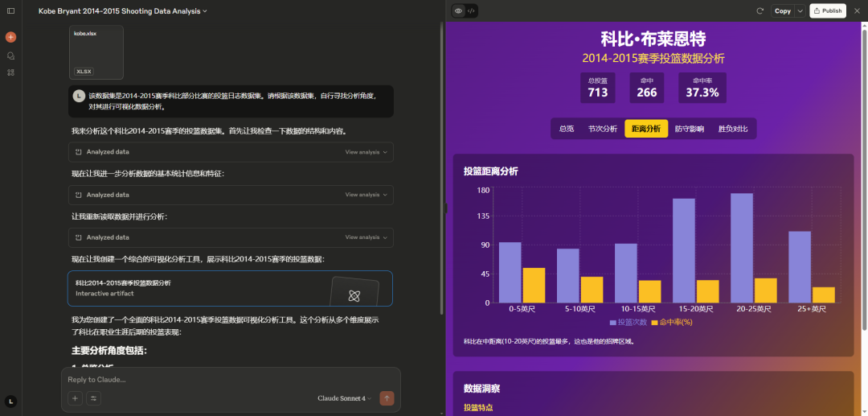Publish the artifact
Screen dimensions: 868x416
(x=828, y=10)
